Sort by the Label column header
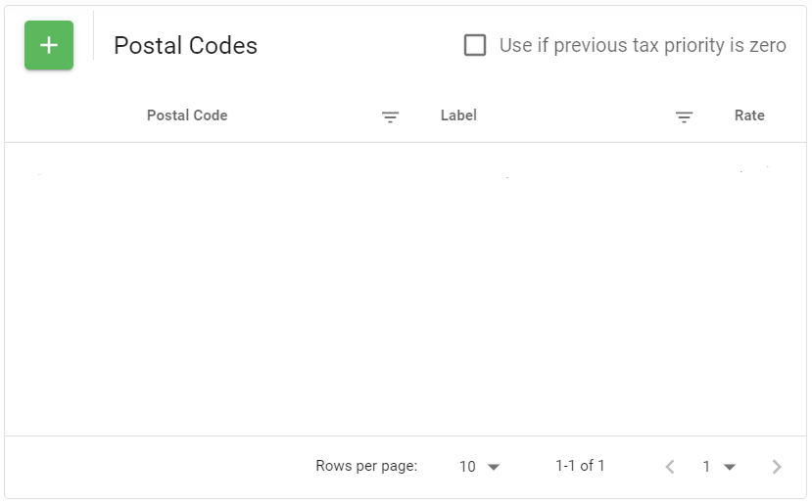The image size is (812, 504). tap(458, 115)
